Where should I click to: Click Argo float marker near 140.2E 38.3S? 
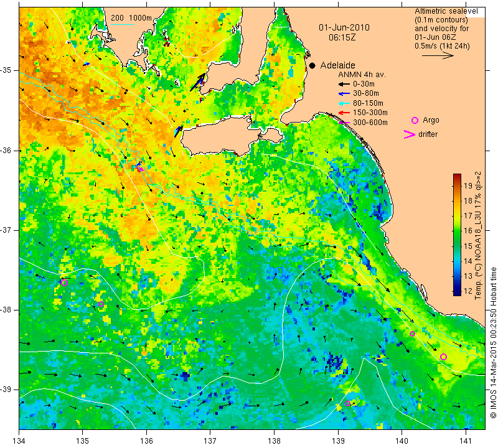(412, 334)
